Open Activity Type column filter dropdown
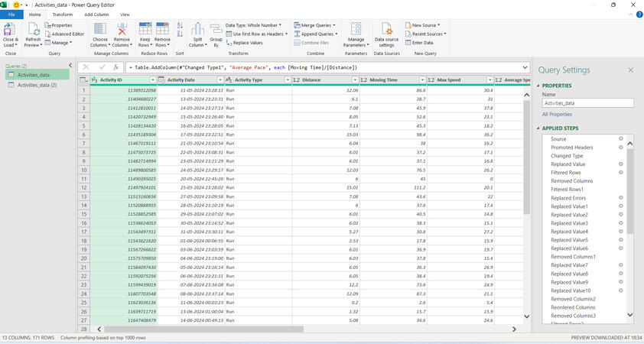The height and width of the screenshot is (344, 644). click(x=287, y=80)
